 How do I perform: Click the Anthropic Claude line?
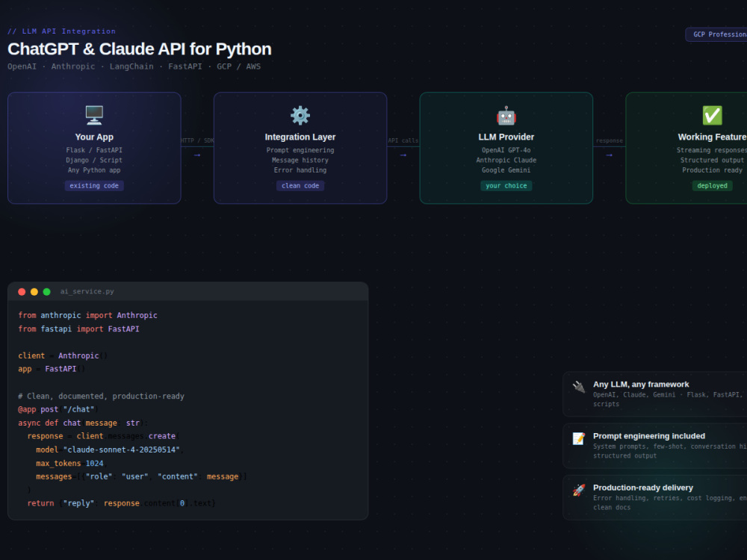[x=506, y=160]
